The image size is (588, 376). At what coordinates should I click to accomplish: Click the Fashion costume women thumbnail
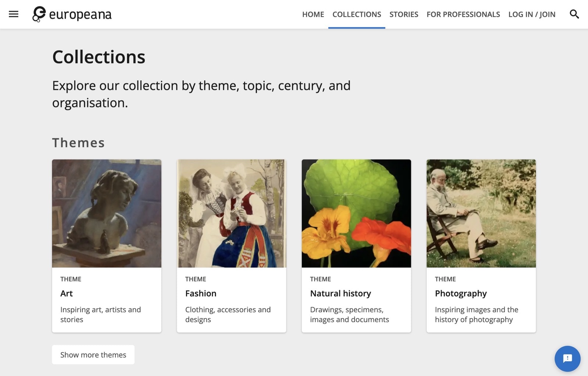(x=232, y=213)
